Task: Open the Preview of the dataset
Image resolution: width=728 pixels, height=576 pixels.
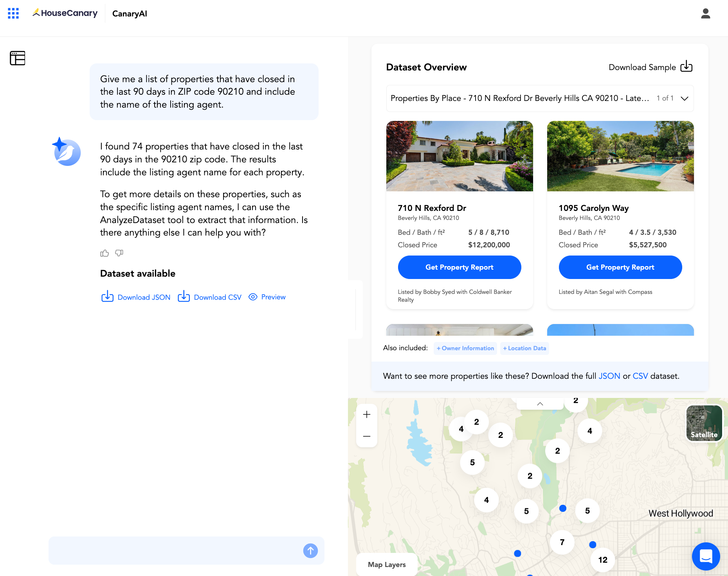Action: tap(267, 297)
